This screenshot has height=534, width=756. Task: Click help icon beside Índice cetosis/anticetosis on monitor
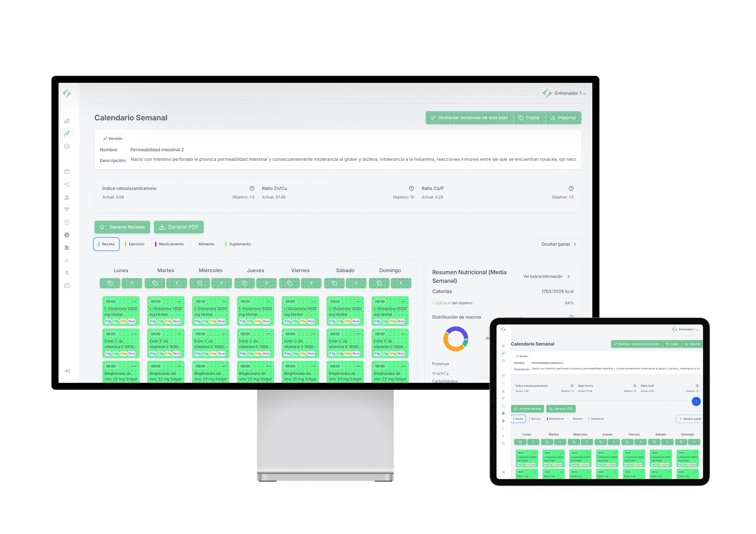click(252, 189)
